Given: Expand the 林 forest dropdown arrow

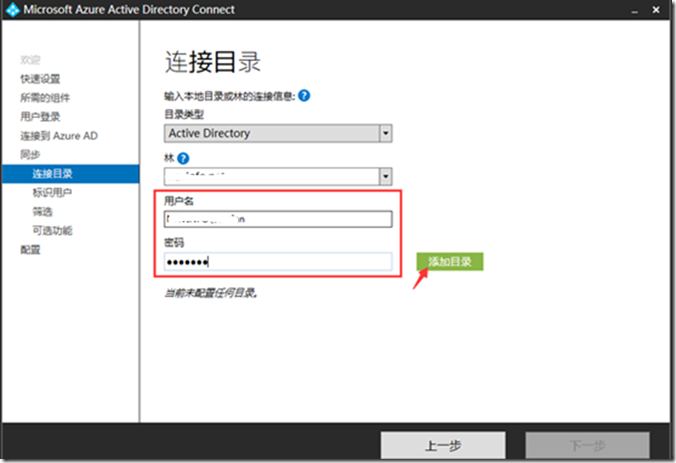Looking at the screenshot, I should (385, 176).
